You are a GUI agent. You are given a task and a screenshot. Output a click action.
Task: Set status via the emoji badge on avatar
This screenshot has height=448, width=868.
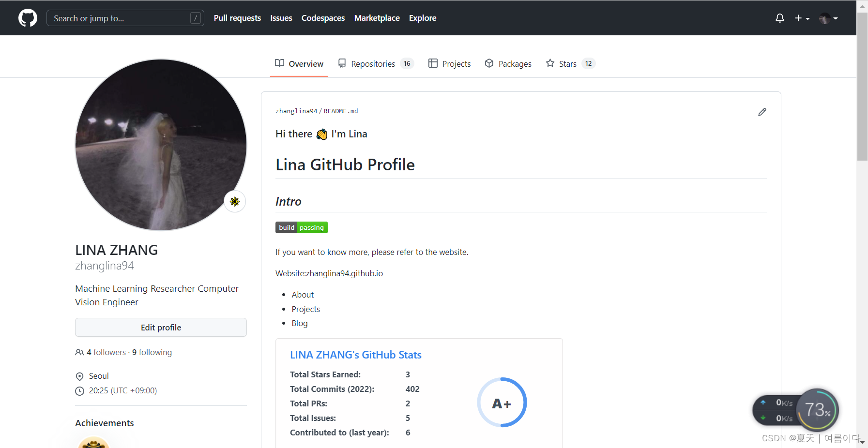pyautogui.click(x=235, y=201)
